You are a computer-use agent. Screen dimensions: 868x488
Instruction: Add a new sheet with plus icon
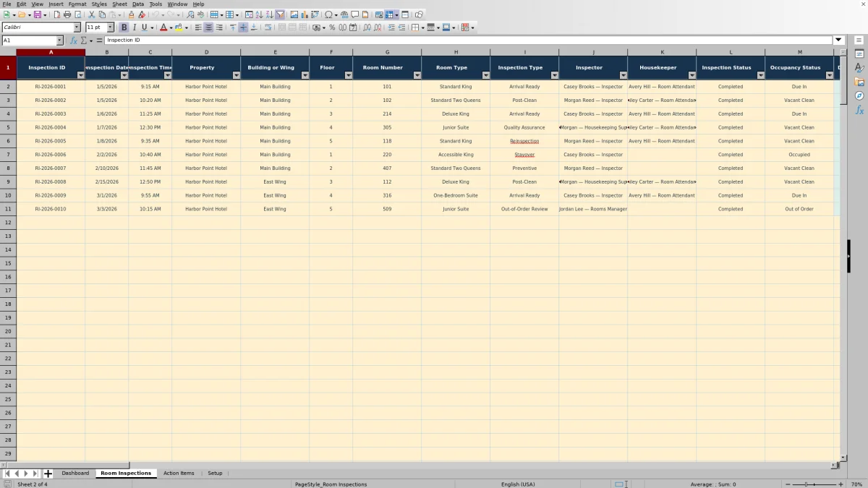click(x=48, y=474)
